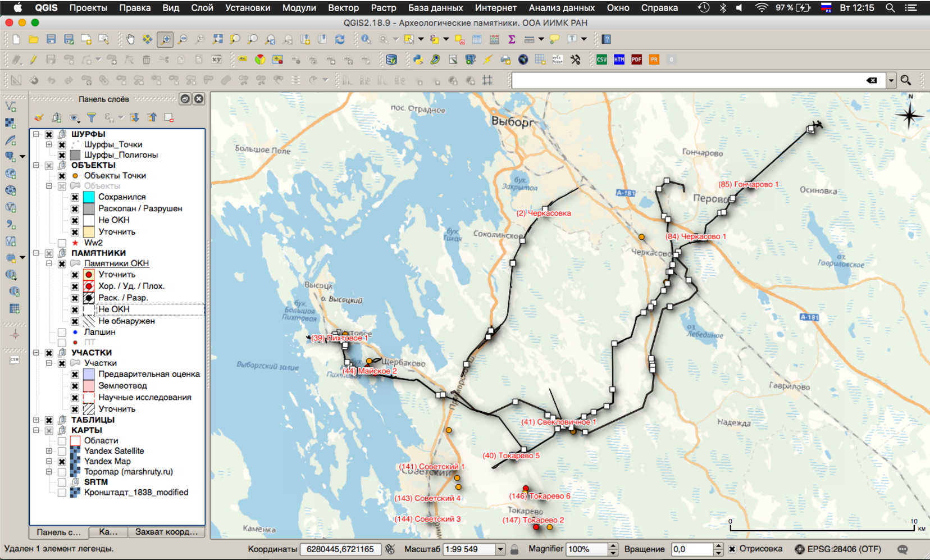The image size is (930, 560).
Task: Collapse the ШУРФЫ layer group
Action: pos(37,134)
